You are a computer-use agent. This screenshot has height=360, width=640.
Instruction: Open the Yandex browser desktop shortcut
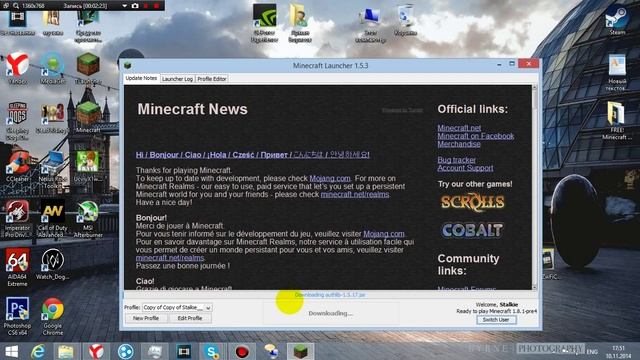tap(17, 67)
